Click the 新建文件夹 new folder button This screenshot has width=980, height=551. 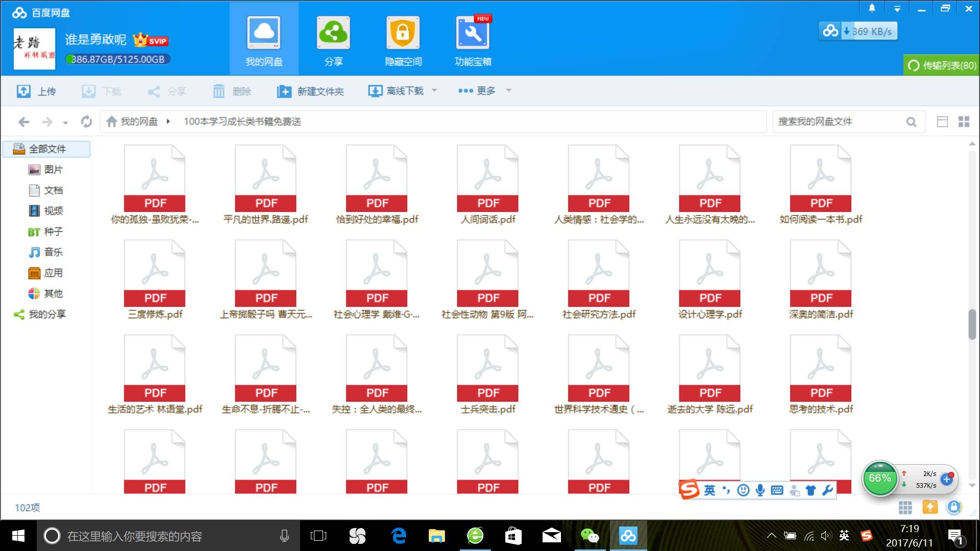(310, 91)
